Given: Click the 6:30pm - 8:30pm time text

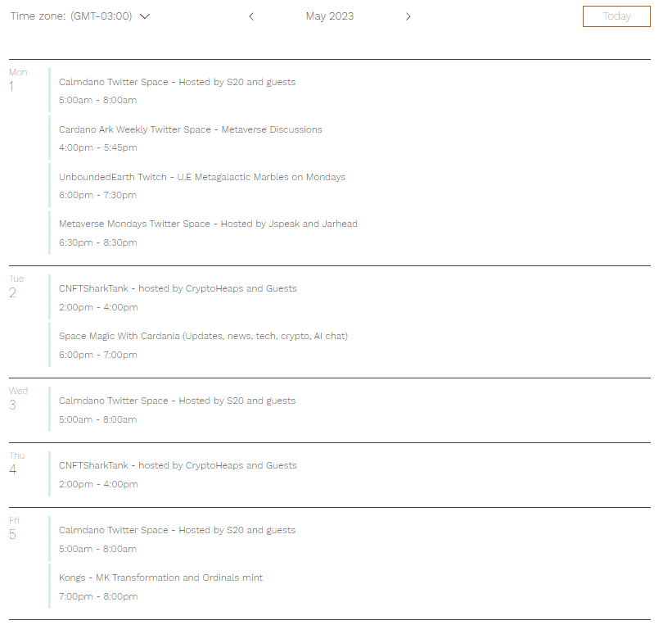Looking at the screenshot, I should tap(98, 242).
